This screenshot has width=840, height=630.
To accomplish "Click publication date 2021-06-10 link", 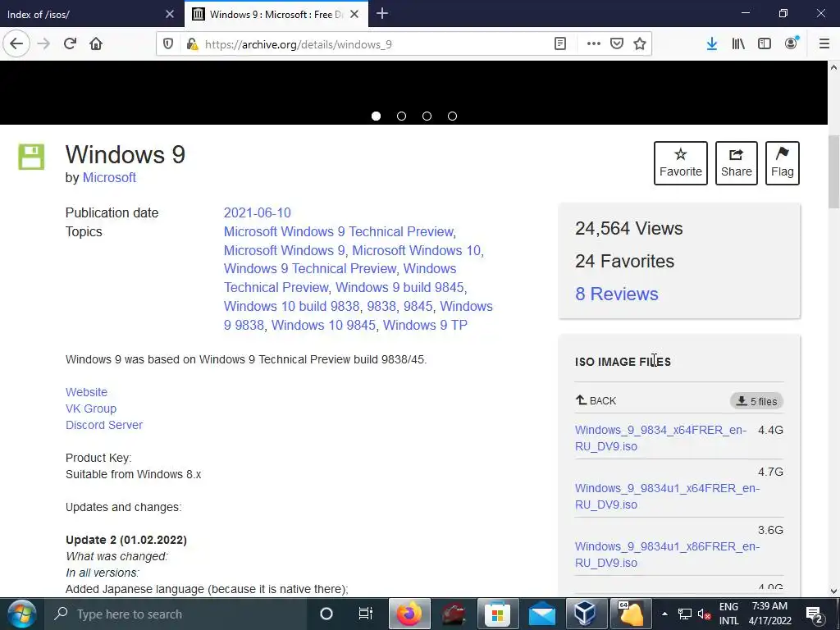I will pyautogui.click(x=257, y=212).
